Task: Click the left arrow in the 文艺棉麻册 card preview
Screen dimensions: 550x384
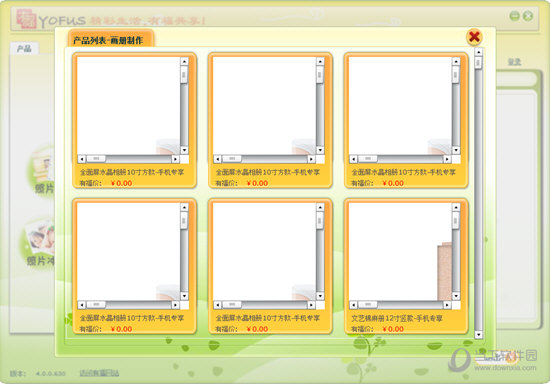Action: [353, 305]
